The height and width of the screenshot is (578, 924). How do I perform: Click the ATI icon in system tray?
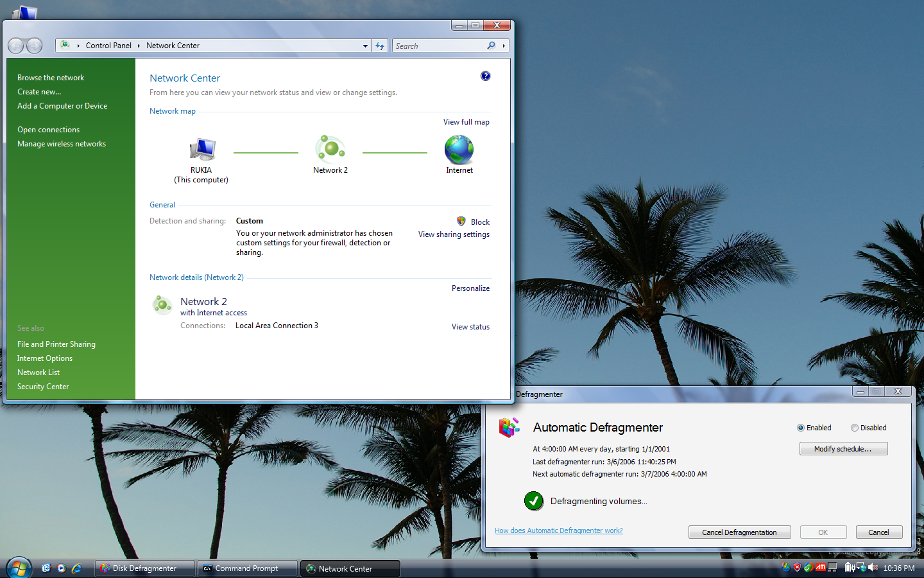tap(821, 568)
